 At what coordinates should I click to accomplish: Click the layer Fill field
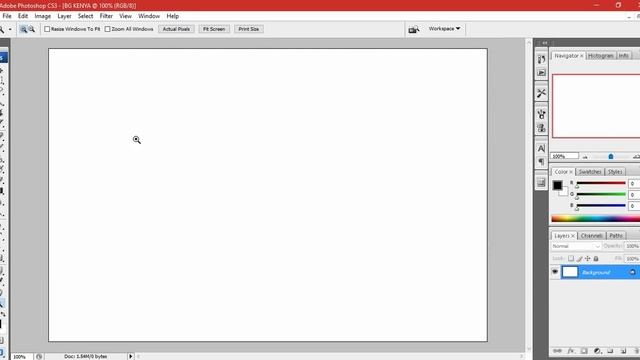633,259
